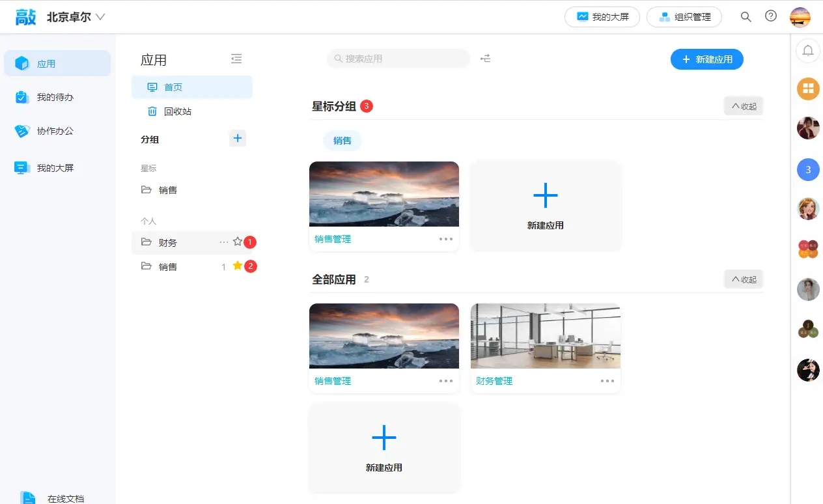Unstar the 销售 personal group
Image resolution: width=823 pixels, height=504 pixels.
point(238,266)
